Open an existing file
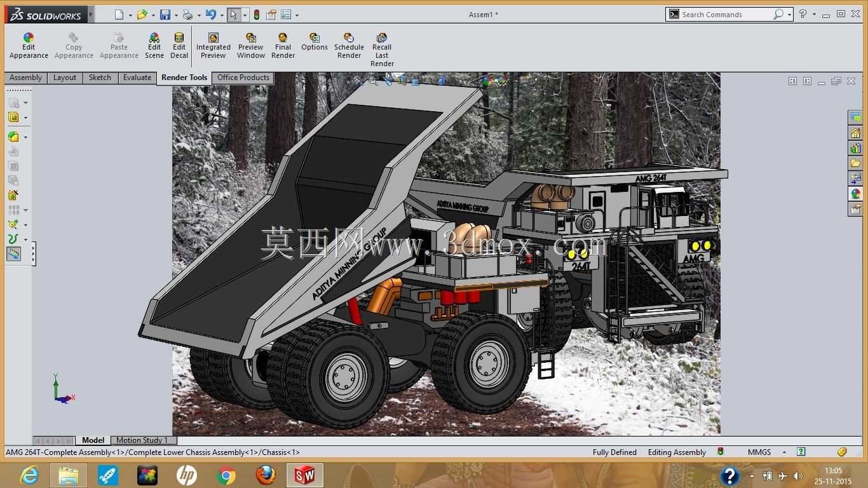The width and height of the screenshot is (868, 488). tap(142, 15)
